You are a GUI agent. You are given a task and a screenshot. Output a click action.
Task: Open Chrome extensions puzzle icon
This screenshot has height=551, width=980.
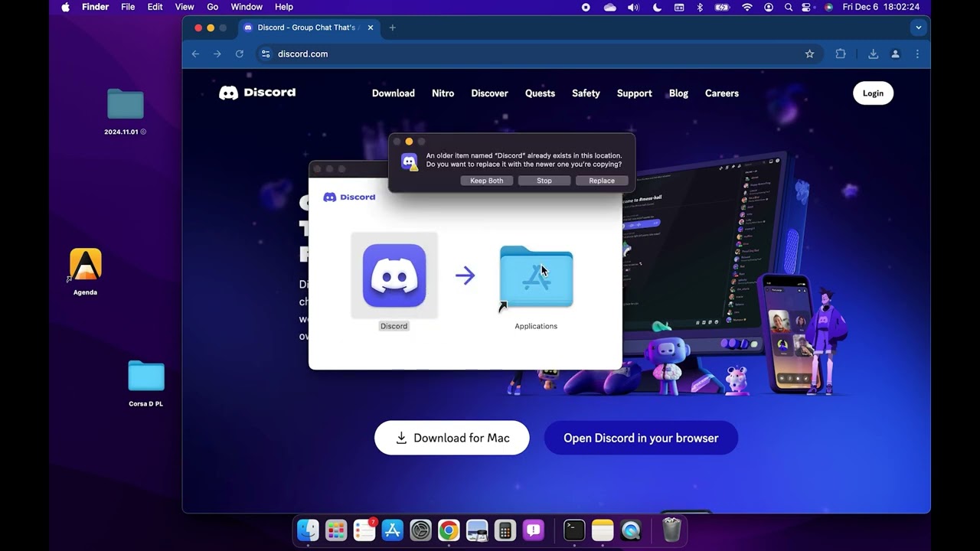pos(841,54)
